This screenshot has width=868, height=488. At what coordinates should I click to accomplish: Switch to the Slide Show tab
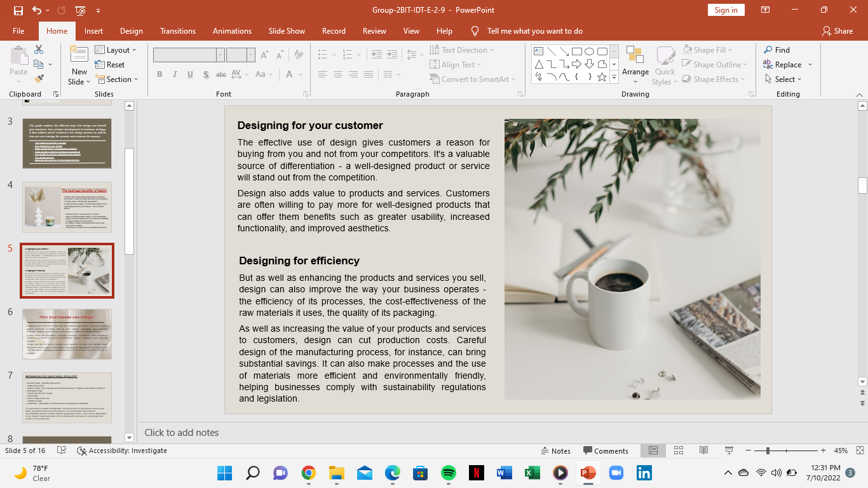[287, 31]
